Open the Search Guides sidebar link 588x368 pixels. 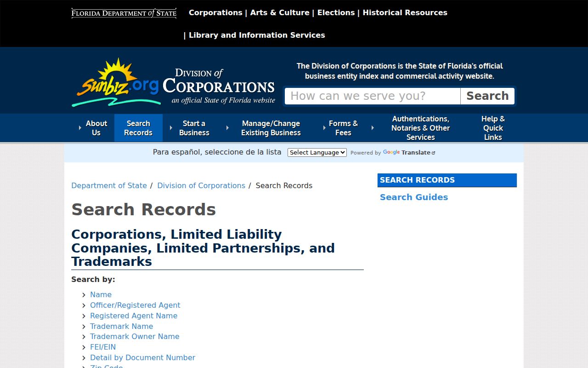pos(414,197)
